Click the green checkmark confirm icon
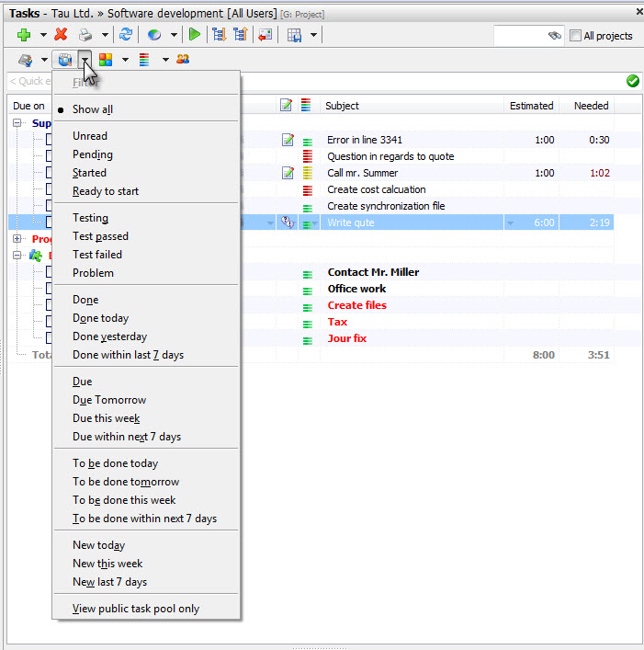644x650 pixels. coord(632,81)
